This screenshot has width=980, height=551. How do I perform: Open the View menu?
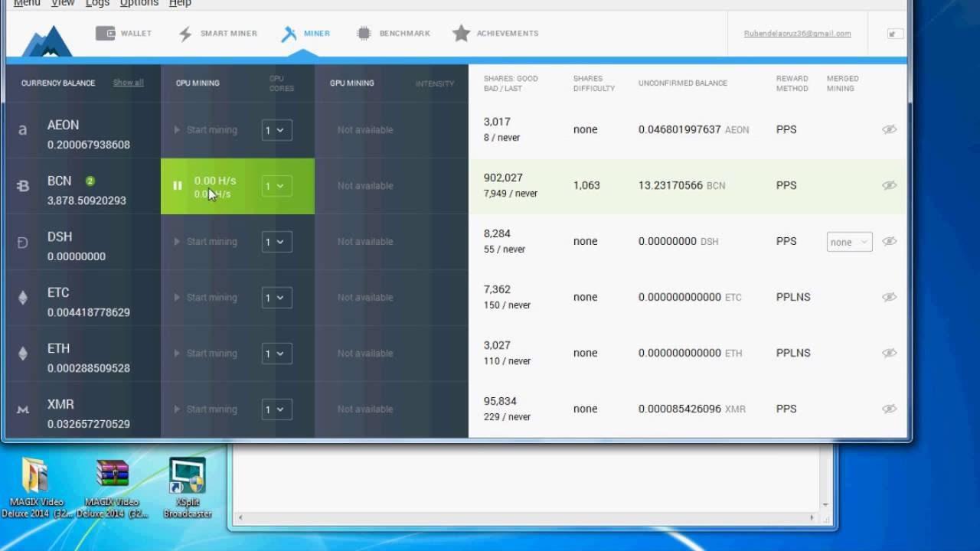(x=63, y=3)
